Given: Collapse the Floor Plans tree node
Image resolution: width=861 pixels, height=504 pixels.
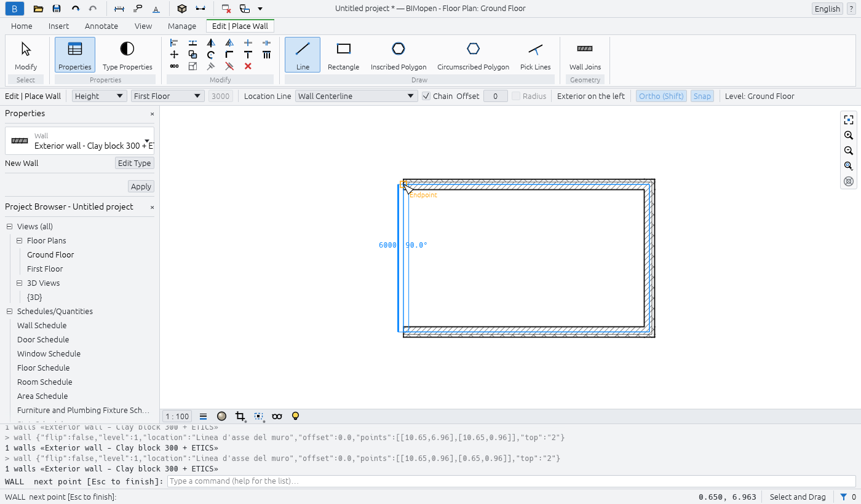Looking at the screenshot, I should tap(20, 241).
